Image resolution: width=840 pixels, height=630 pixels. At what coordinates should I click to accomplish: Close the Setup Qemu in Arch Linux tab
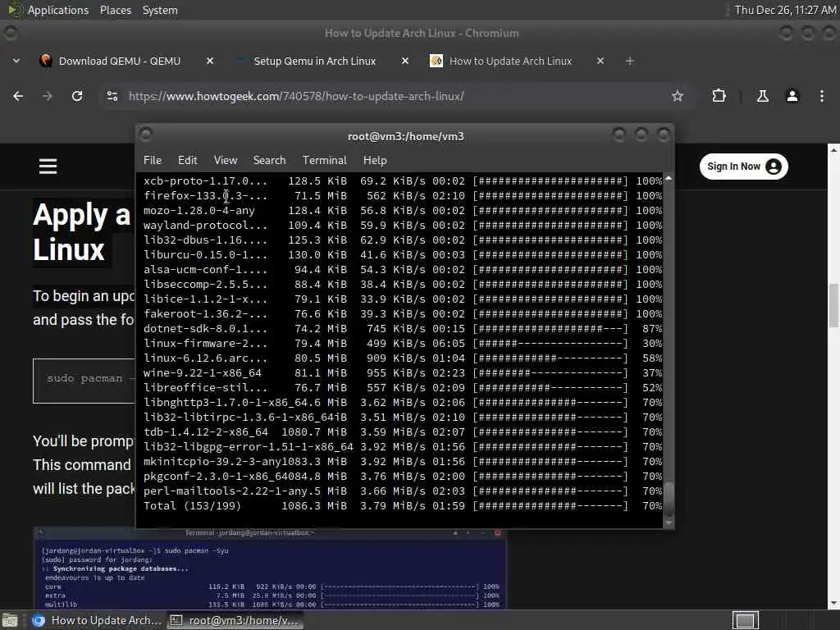click(405, 61)
